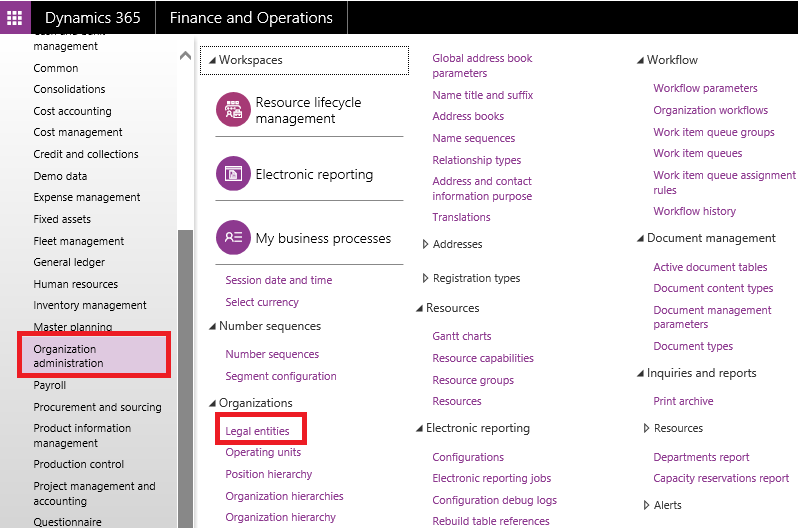Viewport: 798px width, 528px height.
Task: Expand the Alerts group
Action: click(646, 505)
